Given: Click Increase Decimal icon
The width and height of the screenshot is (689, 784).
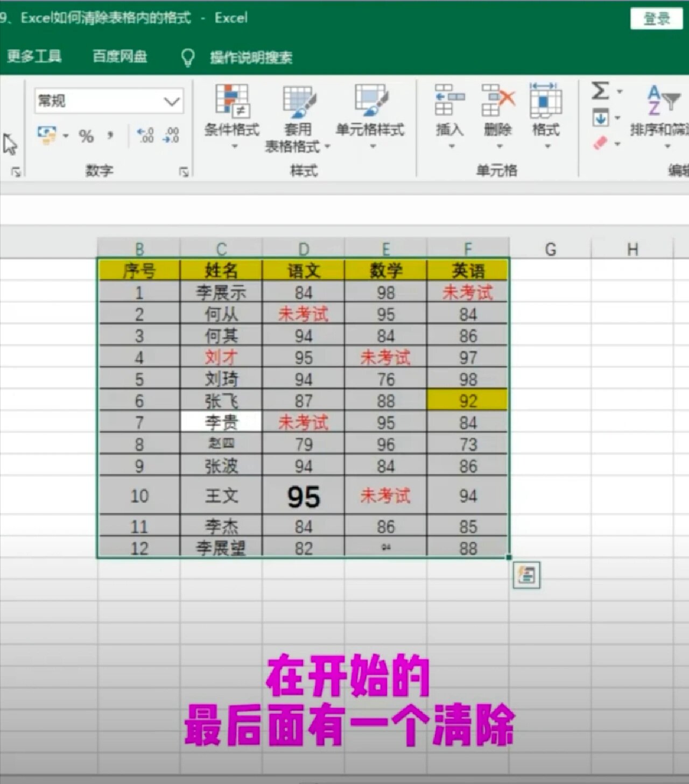Looking at the screenshot, I should (x=146, y=135).
